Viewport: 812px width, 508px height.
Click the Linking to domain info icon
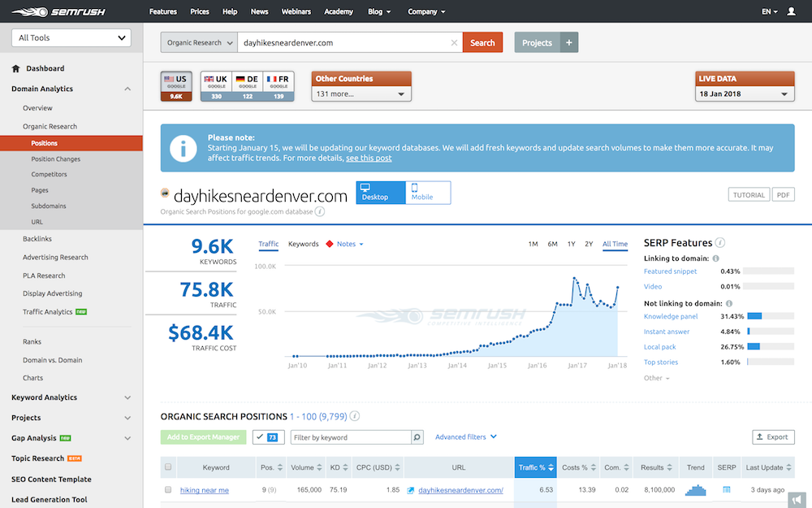click(715, 258)
